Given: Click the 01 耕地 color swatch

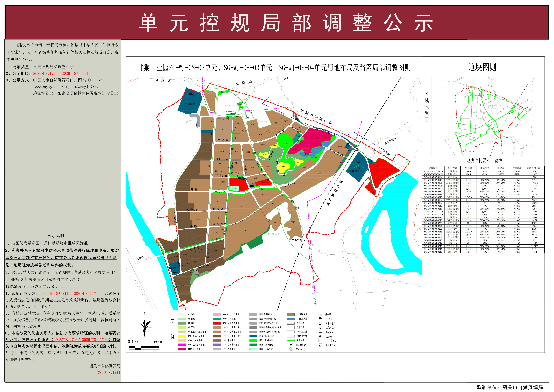Looking at the screenshot, I should click(x=182, y=315).
